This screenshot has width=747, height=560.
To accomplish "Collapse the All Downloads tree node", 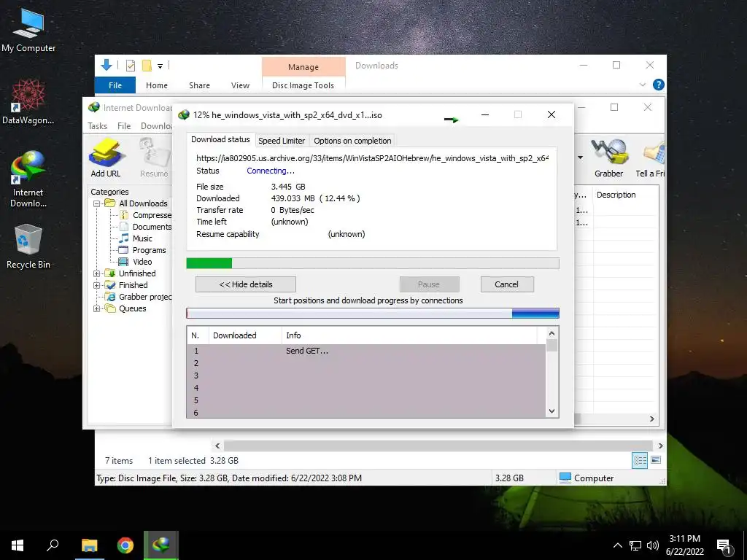I will coord(96,203).
